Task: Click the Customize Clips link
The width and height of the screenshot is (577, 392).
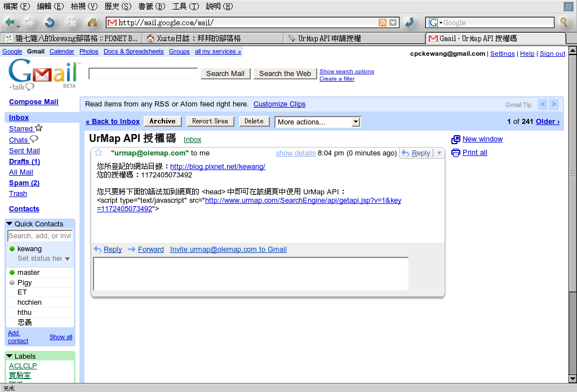Action: (x=279, y=104)
